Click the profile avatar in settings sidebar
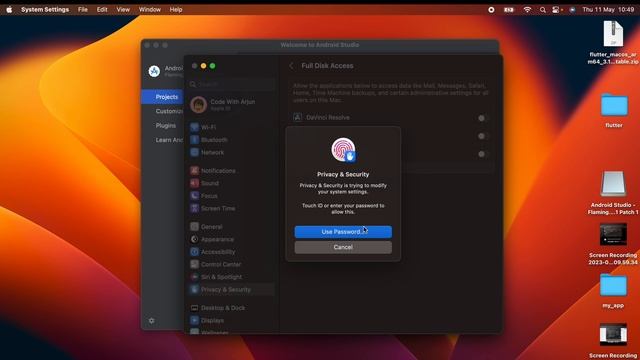 (x=198, y=104)
